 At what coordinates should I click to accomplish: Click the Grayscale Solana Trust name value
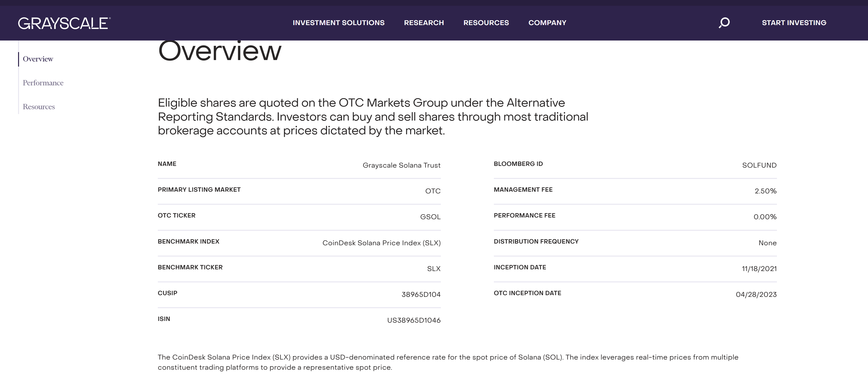click(401, 165)
